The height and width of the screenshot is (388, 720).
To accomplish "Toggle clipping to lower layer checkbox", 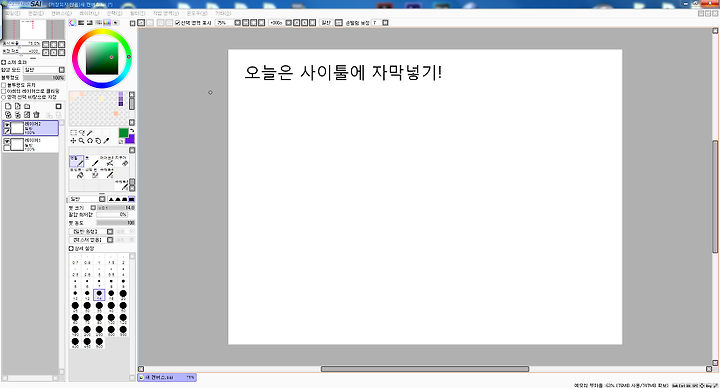I will [4, 91].
